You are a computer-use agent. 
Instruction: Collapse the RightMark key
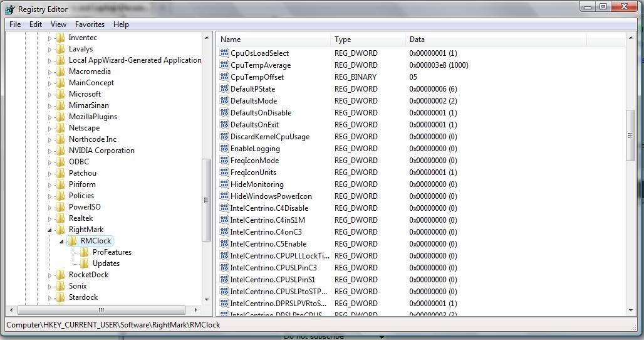tap(49, 230)
